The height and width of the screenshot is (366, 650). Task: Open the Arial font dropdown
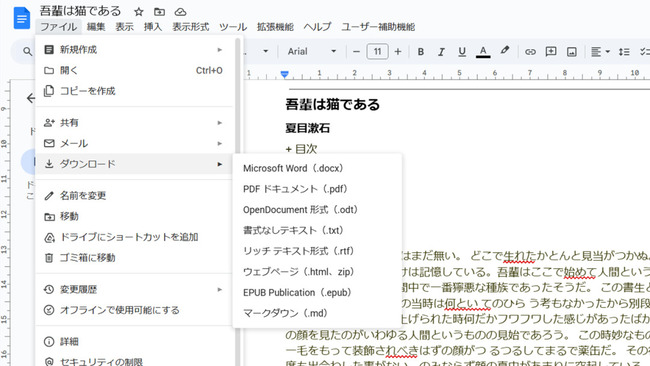(x=312, y=52)
